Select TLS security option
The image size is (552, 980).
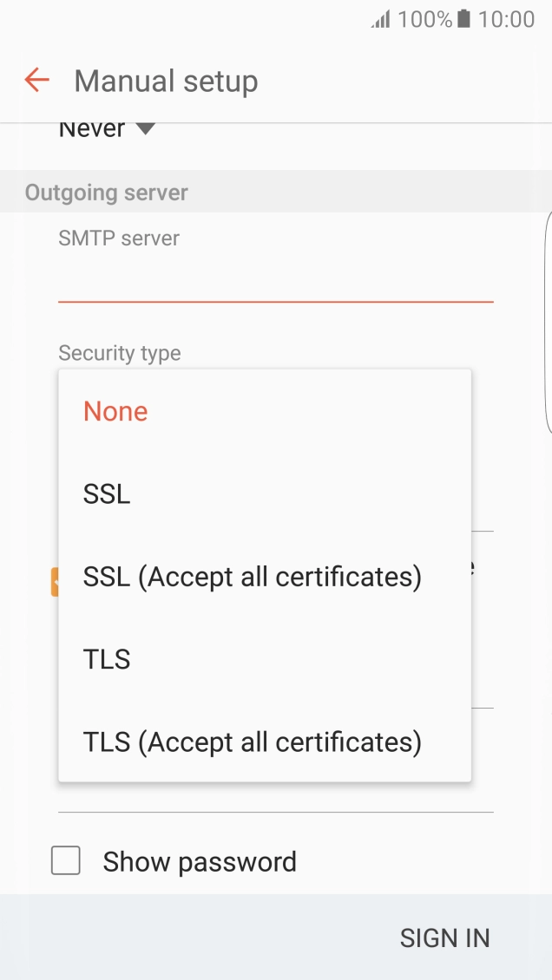tap(106, 659)
